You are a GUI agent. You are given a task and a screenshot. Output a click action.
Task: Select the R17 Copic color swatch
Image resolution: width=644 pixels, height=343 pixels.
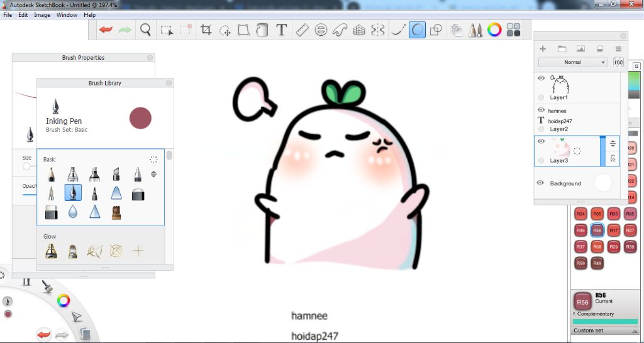click(x=614, y=231)
